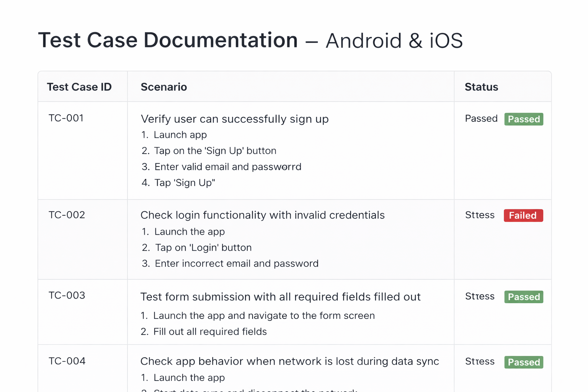Click the green Passed badge for TC-001
Viewport: 588px width, 392px height.
pyautogui.click(x=523, y=119)
